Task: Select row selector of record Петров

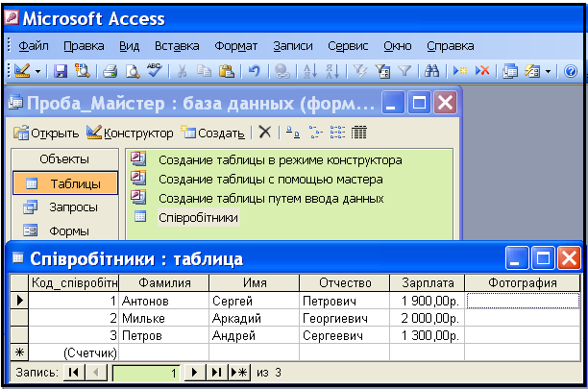Action: 19,335
